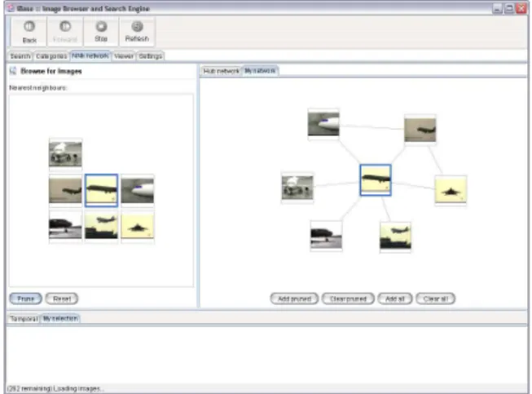The image size is (532, 394).
Task: Click the Nearest neighbours label
Action: click(38, 88)
